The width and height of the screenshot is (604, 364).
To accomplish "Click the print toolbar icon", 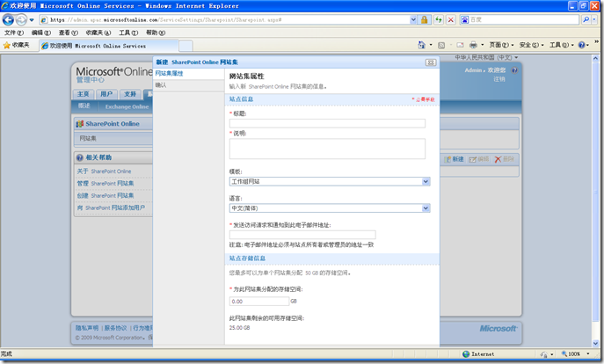I will pyautogui.click(x=473, y=45).
